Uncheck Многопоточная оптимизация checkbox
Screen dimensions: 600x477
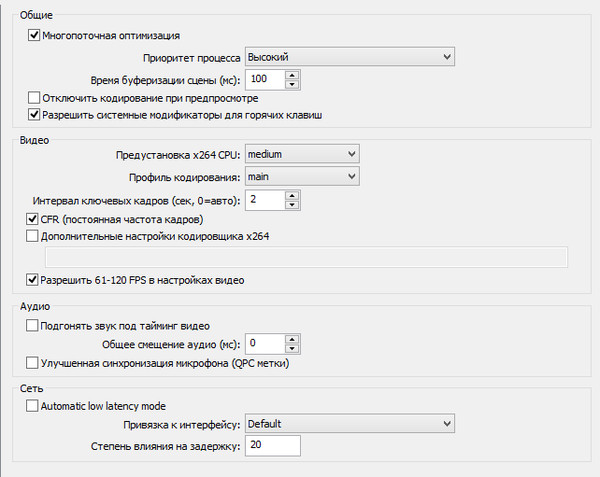[34, 35]
